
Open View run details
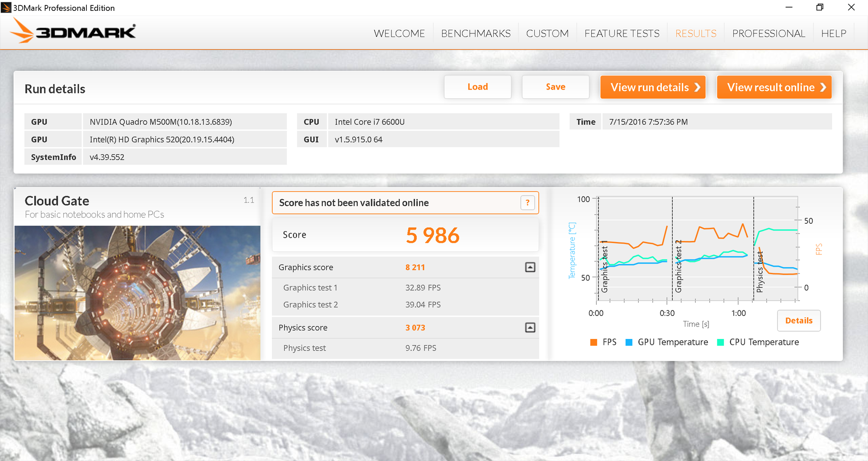click(653, 87)
